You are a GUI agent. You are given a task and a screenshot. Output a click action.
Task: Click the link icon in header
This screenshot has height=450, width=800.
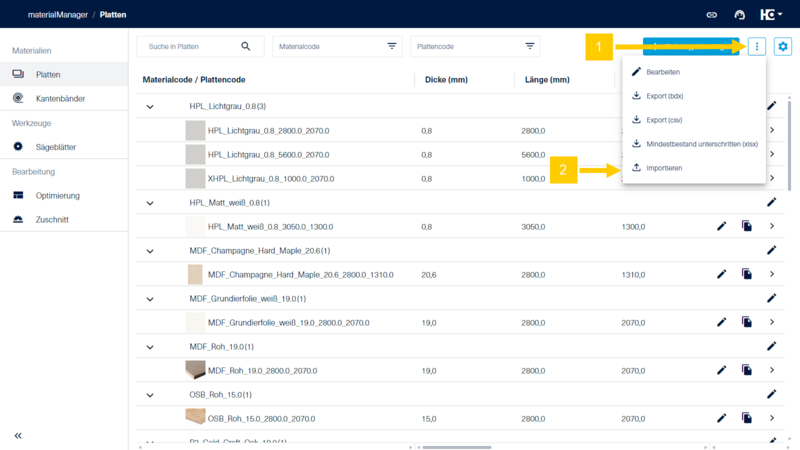pyautogui.click(x=711, y=15)
